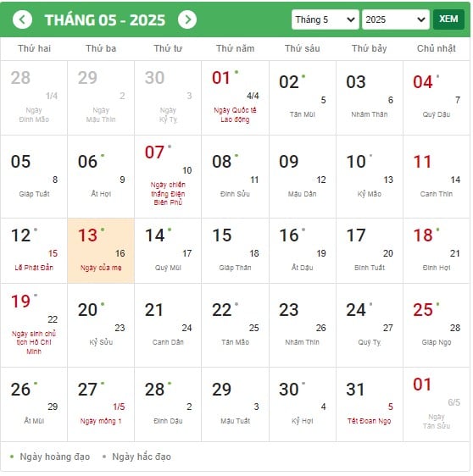Select day 12 Lễ Phật Đản

pos(34,251)
